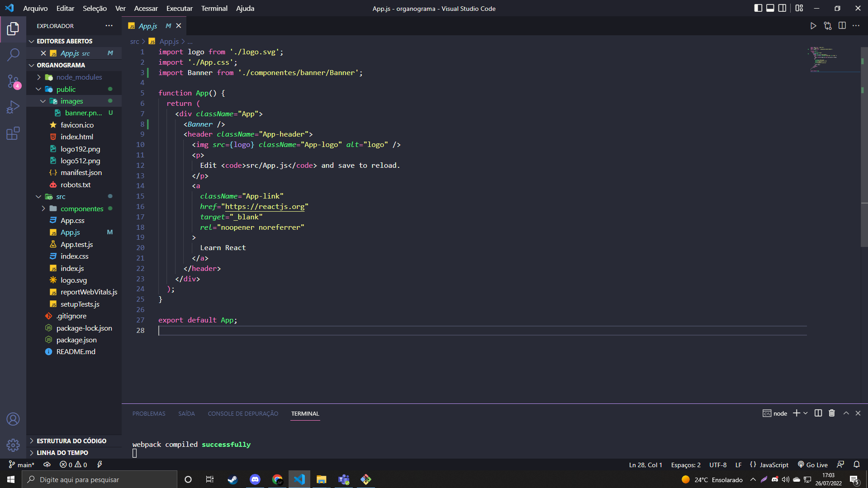Screen dimensions: 868x488
Task: Open App.css in the file tree
Action: pyautogui.click(x=74, y=221)
